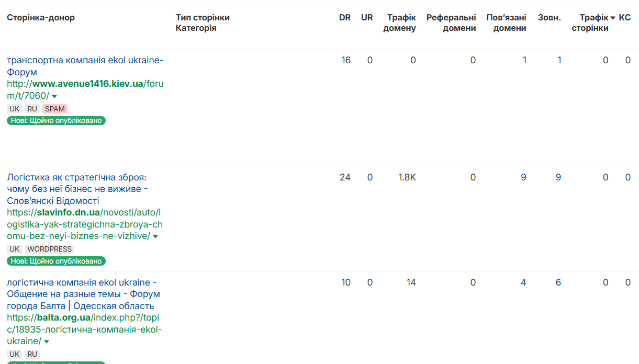
Task: Expand the slavinfo.dn.ua URL dropdown arrow
Action: (155, 237)
